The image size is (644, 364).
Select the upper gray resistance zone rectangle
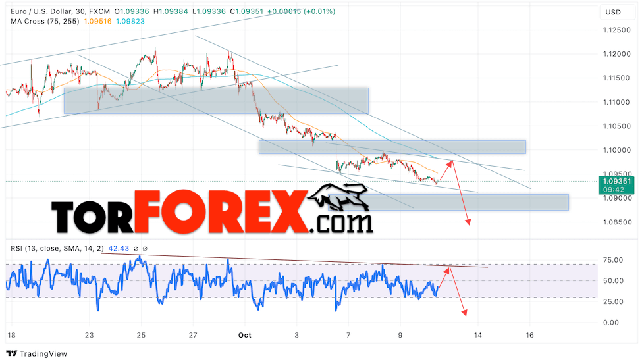pos(216,101)
